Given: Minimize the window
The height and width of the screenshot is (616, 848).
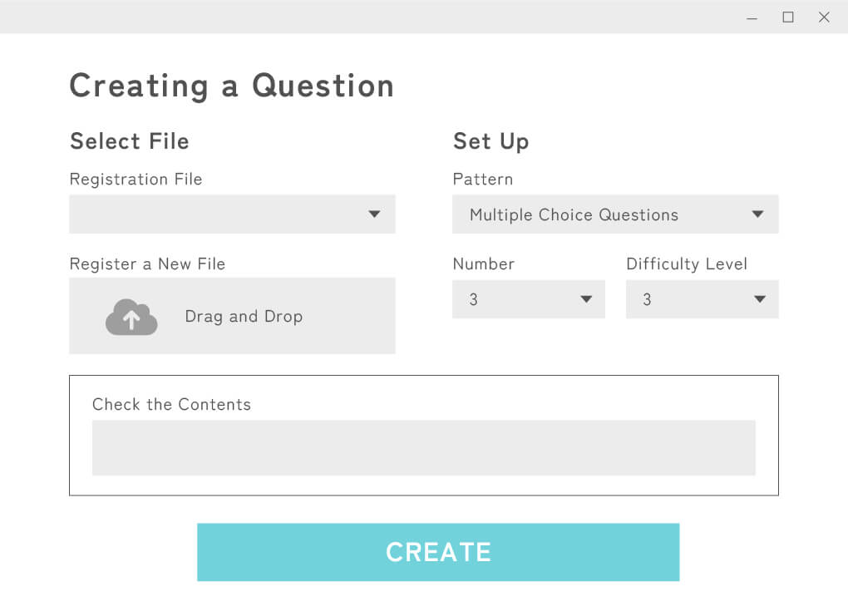Looking at the screenshot, I should pos(752,17).
